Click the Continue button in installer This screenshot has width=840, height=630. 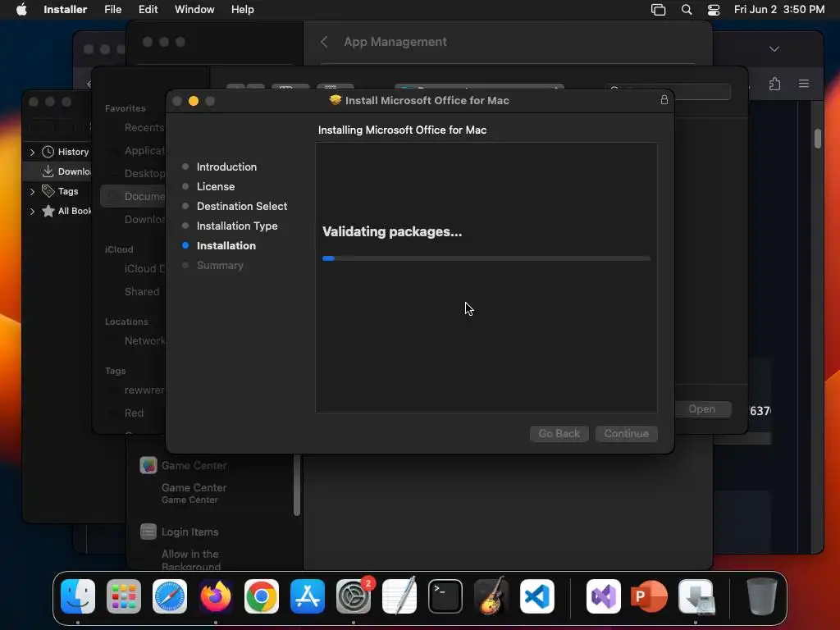pos(626,433)
